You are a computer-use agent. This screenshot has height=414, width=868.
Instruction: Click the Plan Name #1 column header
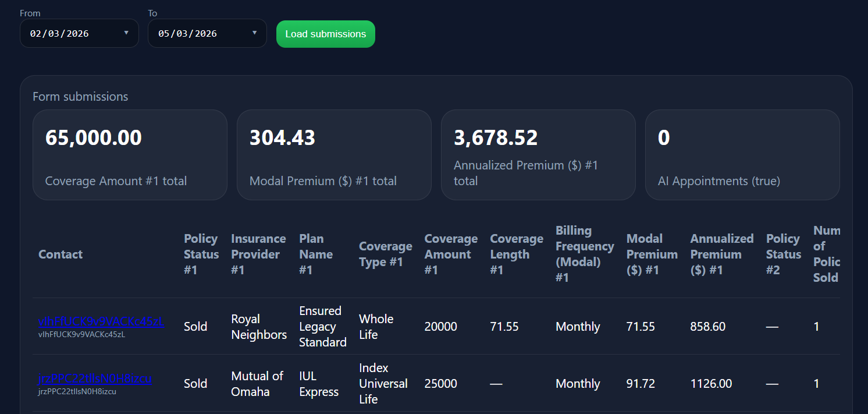[316, 254]
